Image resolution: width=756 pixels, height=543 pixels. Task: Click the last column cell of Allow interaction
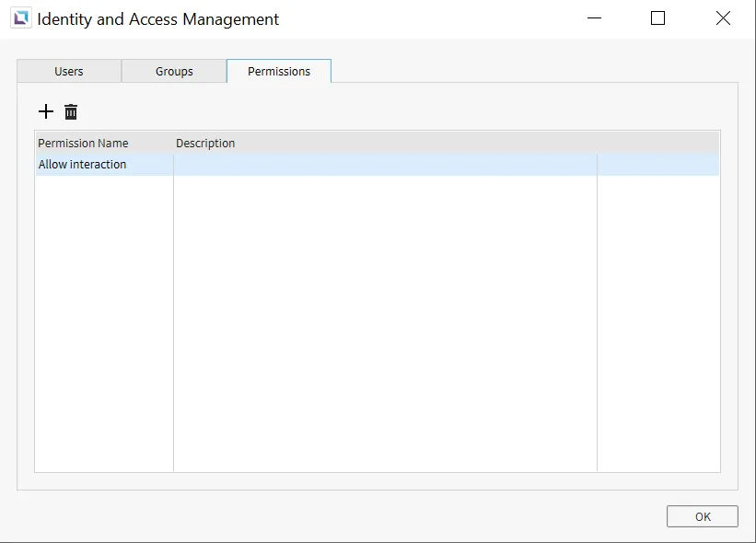(x=657, y=165)
